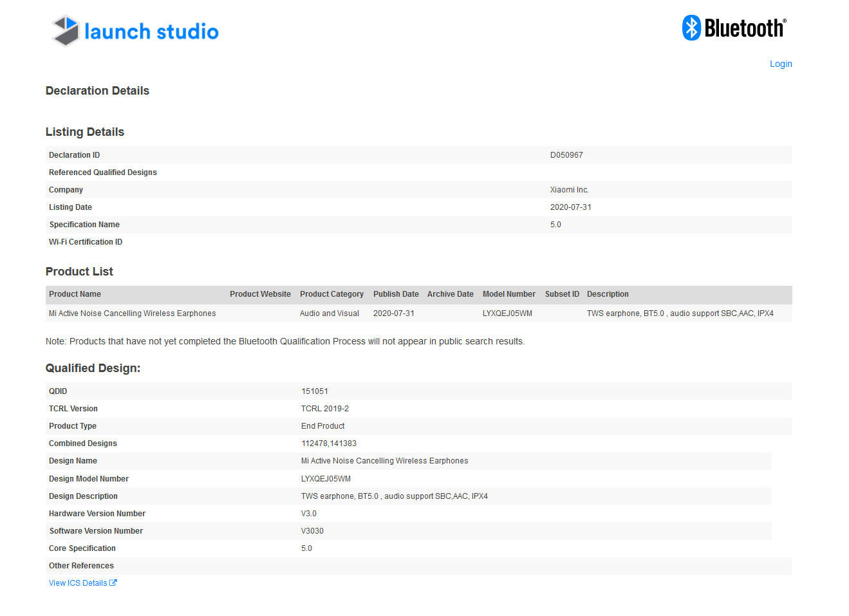Screen dimensions: 849x616
Task: Open the View ICS Details link
Action: [x=78, y=583]
